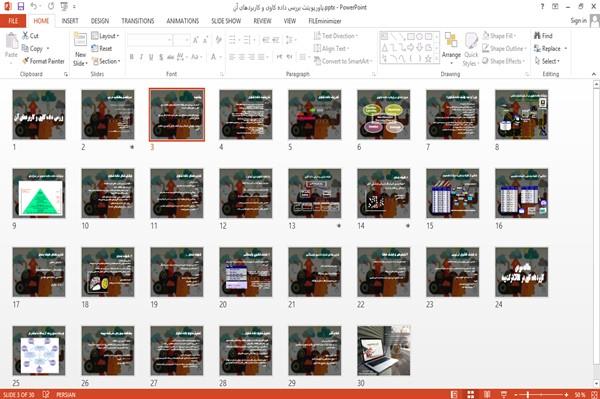
Task: Select slide 6 with colored ovals diagram
Action: [383, 114]
